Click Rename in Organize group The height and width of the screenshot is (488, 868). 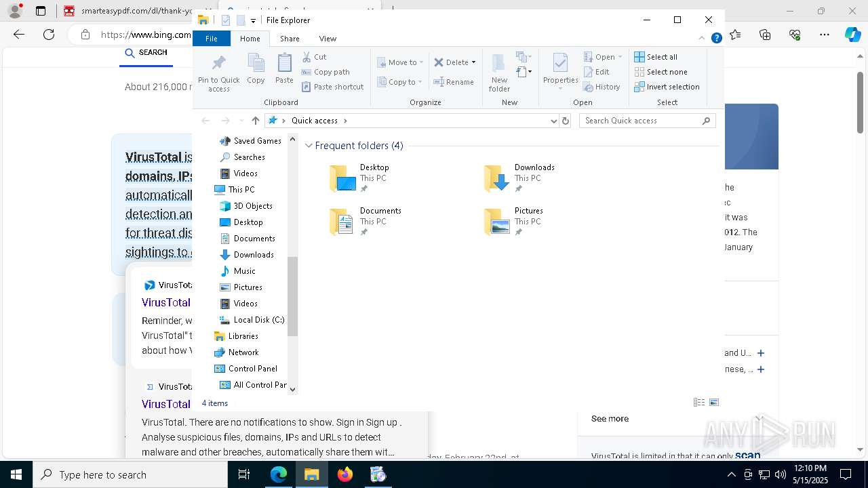tap(454, 82)
